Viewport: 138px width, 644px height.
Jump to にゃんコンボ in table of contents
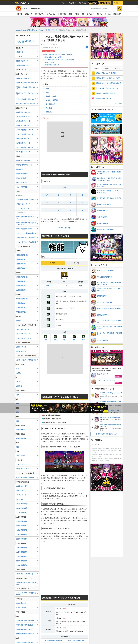(x=50, y=104)
